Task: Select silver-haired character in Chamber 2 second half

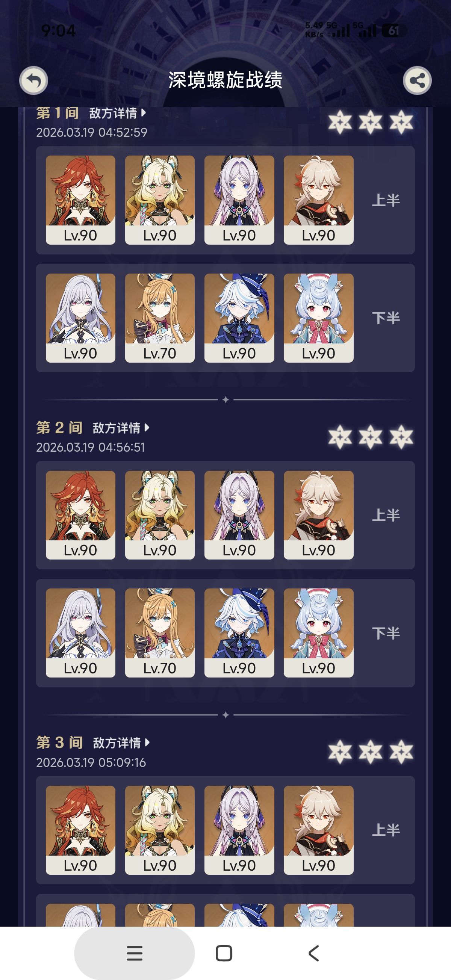Action: [x=80, y=633]
